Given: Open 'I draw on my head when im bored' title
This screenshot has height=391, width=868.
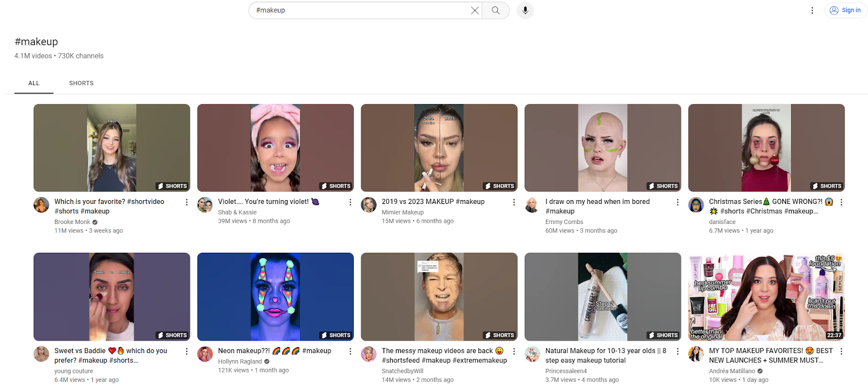Looking at the screenshot, I should coord(597,207).
